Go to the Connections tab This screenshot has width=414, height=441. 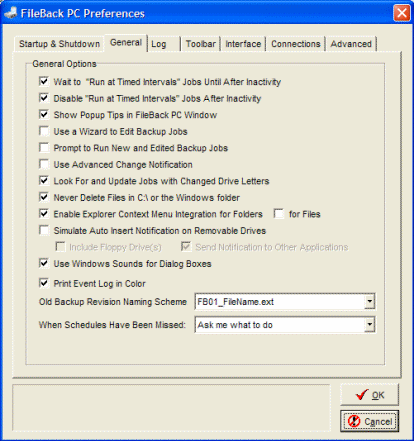coord(296,44)
